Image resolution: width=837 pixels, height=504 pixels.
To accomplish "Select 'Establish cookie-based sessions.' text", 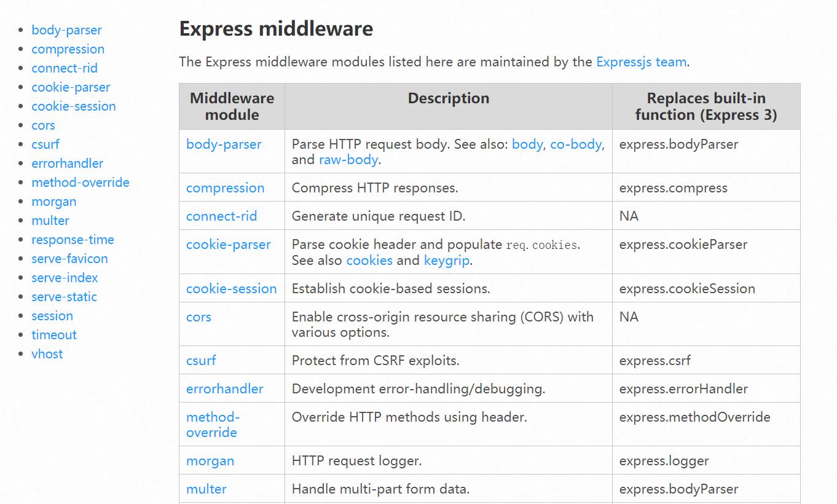I will (391, 289).
